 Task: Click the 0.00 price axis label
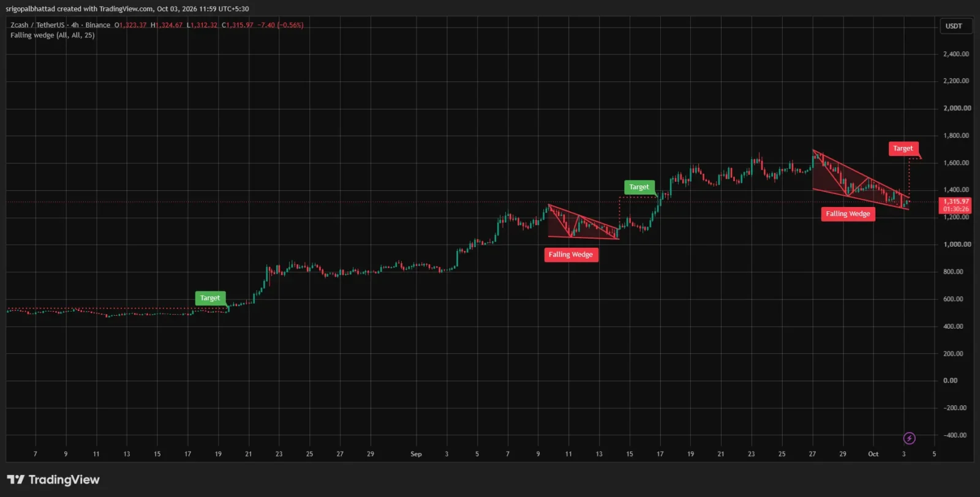[950, 381]
